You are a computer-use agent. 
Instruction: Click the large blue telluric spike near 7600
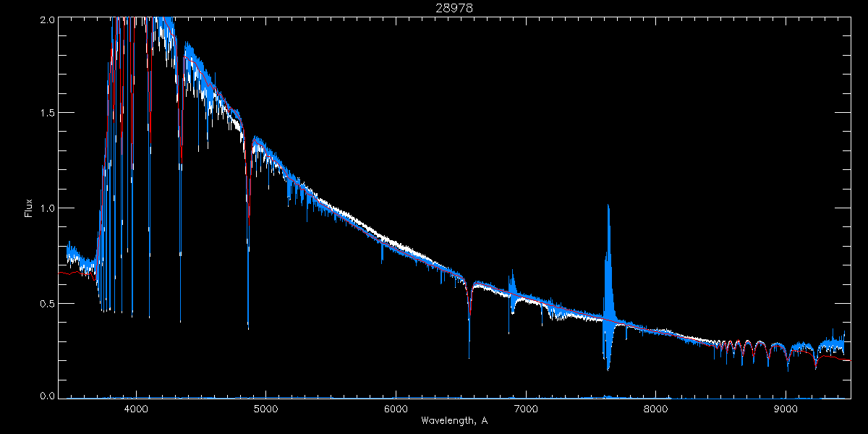click(x=608, y=287)
